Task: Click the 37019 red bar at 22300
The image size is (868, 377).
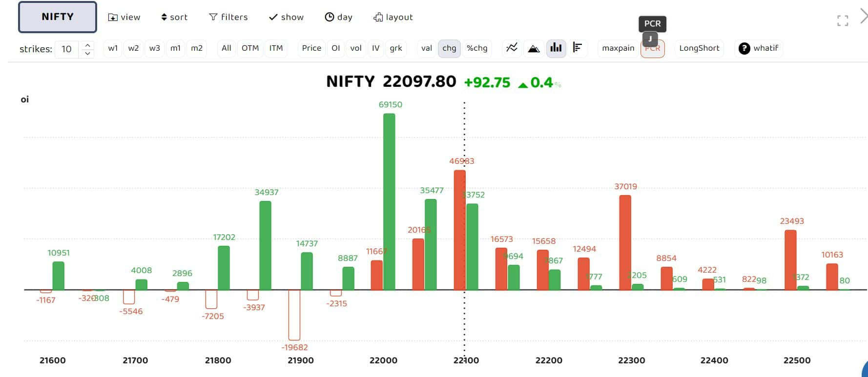Action: point(625,243)
